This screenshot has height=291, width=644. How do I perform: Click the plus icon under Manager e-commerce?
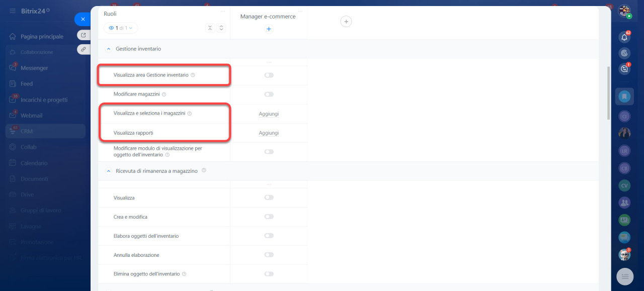pos(269,29)
